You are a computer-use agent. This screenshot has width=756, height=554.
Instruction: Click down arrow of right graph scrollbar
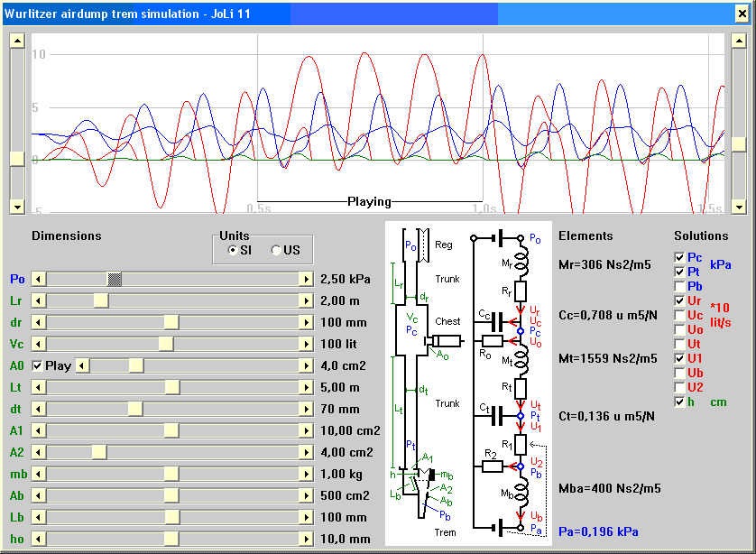click(739, 208)
